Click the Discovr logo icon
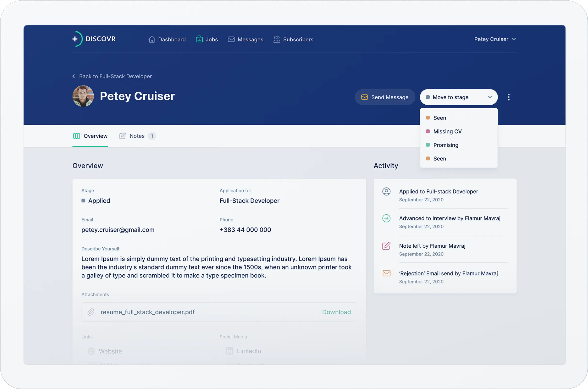Viewport: 588px width, 389px height. tap(77, 39)
